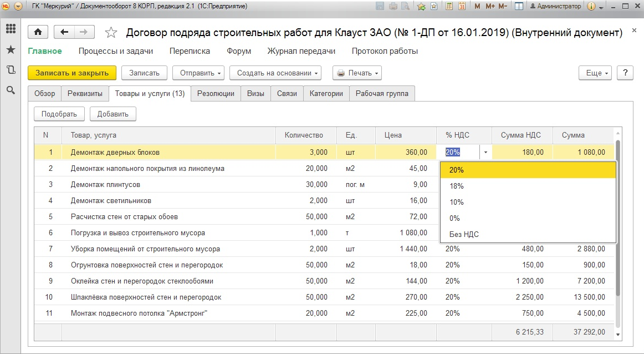Choose 18% in the VAT dropdown list
Image resolution: width=644 pixels, height=354 pixels.
pyautogui.click(x=457, y=186)
